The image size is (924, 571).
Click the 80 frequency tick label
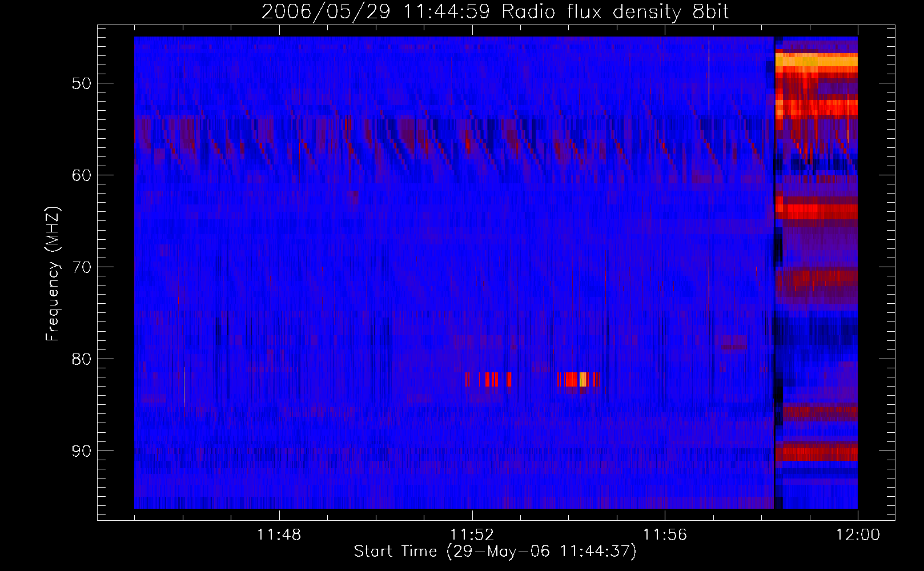82,359
